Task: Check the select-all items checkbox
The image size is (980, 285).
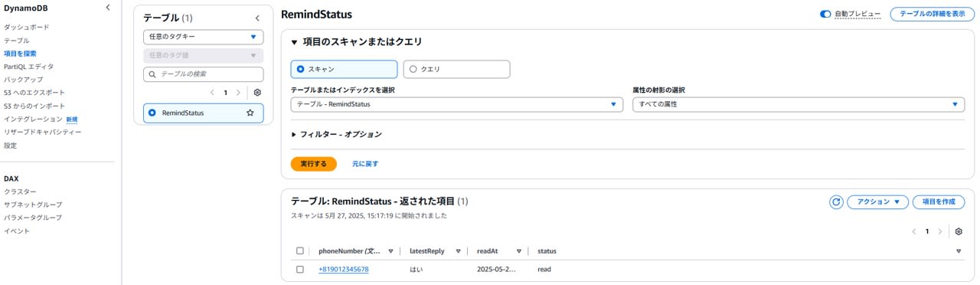Action: 300,251
